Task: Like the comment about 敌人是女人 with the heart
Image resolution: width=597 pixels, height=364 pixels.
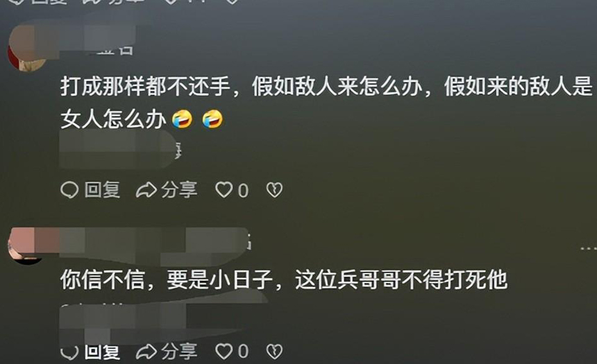Action: [224, 190]
